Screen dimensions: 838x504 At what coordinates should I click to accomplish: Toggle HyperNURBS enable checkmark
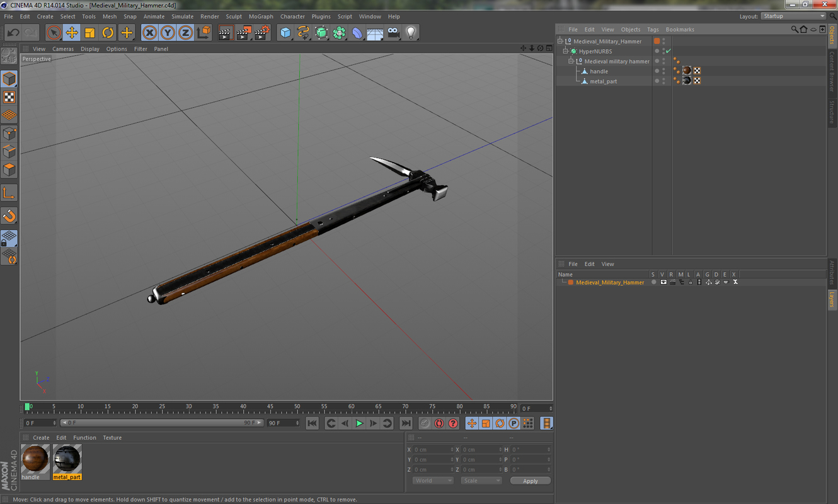pyautogui.click(x=668, y=51)
